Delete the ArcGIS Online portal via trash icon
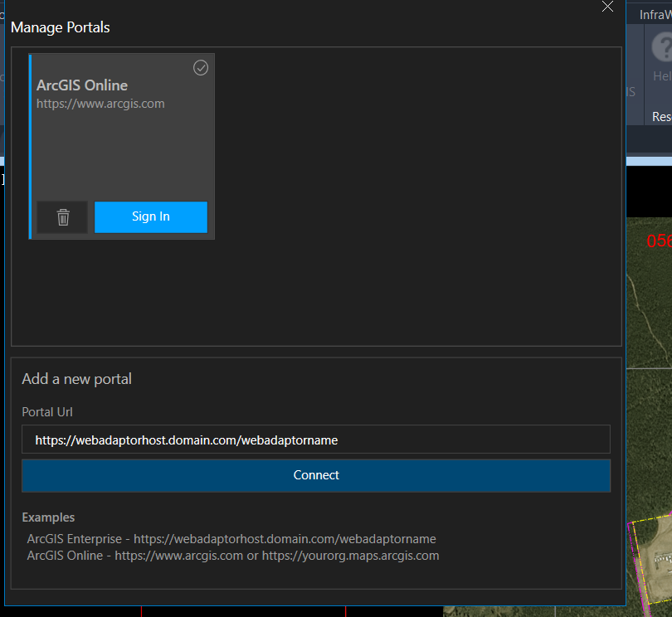Image resolution: width=672 pixels, height=617 pixels. 61,216
